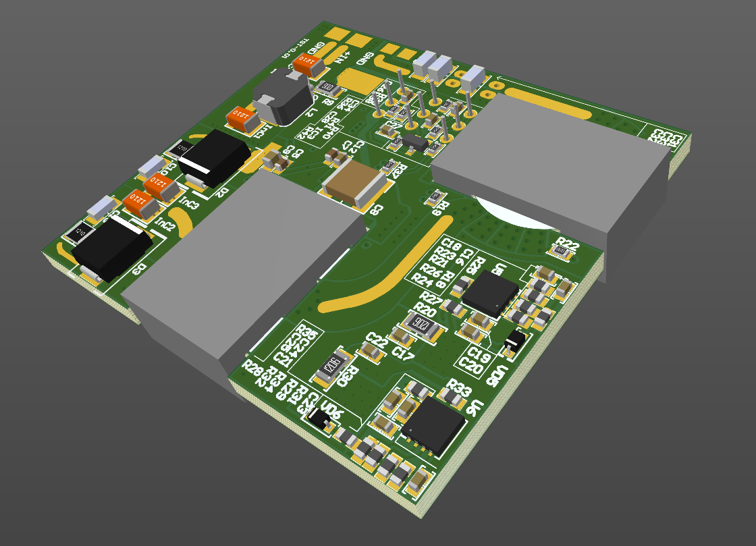756x546 pixels.
Task: Click the R35 silkscreen label
Action: pos(308,332)
